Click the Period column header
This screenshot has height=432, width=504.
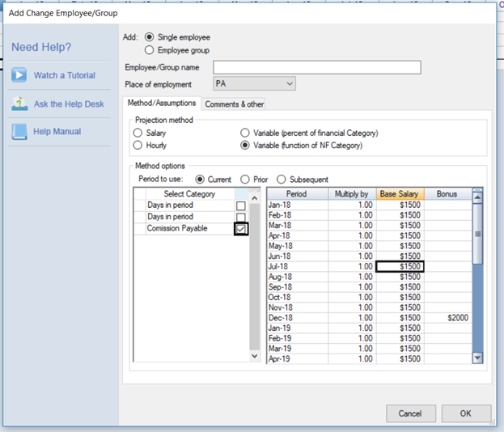[297, 194]
